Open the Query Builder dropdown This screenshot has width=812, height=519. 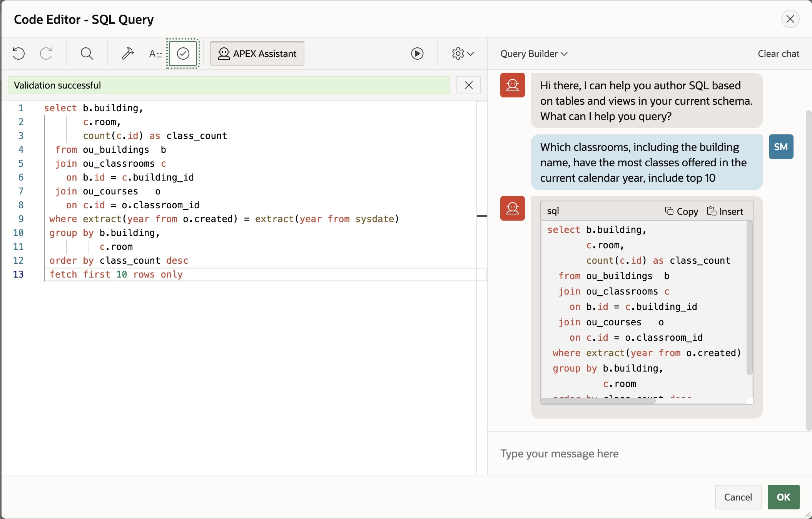(533, 54)
